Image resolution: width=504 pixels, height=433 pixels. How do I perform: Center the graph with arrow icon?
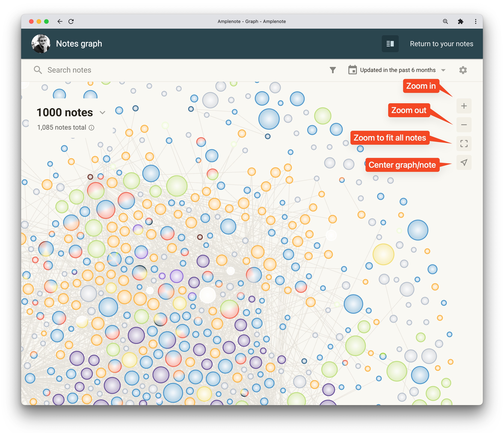[464, 162]
